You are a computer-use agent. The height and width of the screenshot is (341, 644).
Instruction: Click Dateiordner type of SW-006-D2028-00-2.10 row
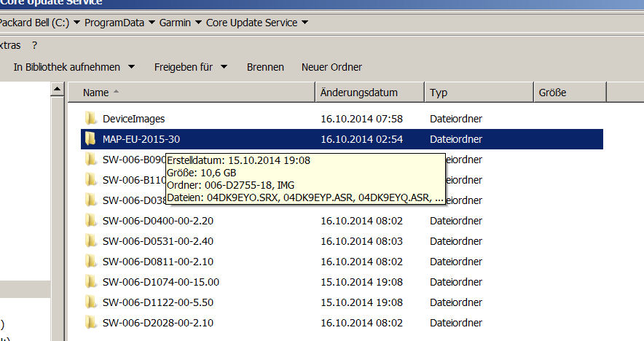(456, 323)
